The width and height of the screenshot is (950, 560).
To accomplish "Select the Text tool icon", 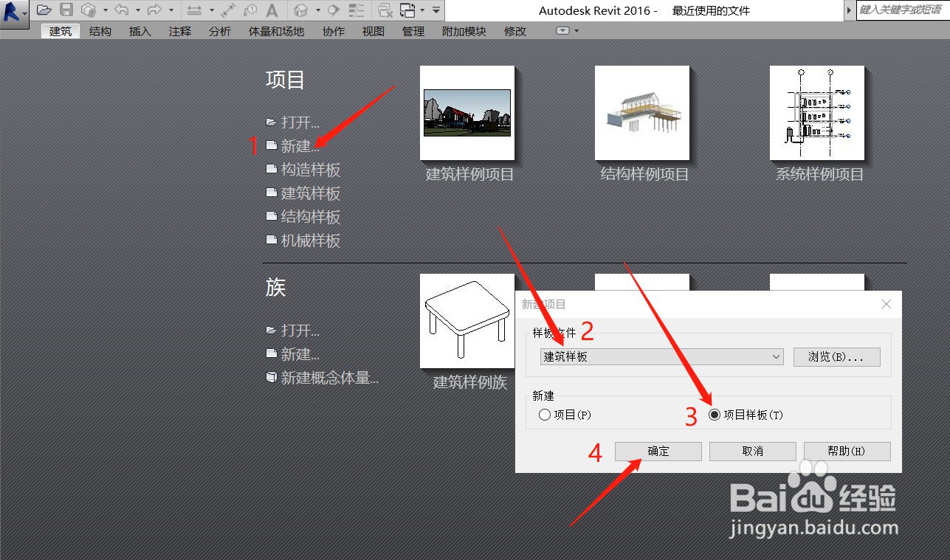I will (x=272, y=10).
